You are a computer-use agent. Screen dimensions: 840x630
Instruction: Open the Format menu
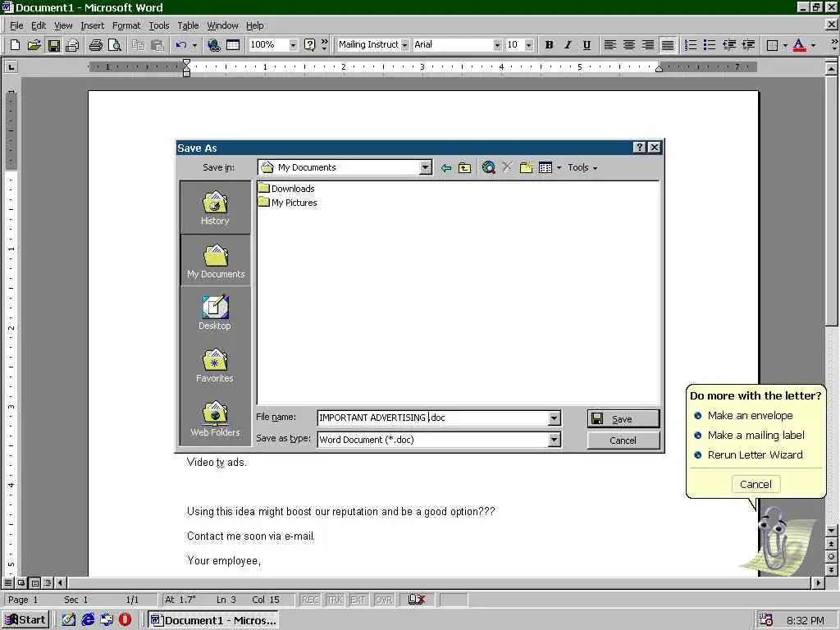pos(126,25)
